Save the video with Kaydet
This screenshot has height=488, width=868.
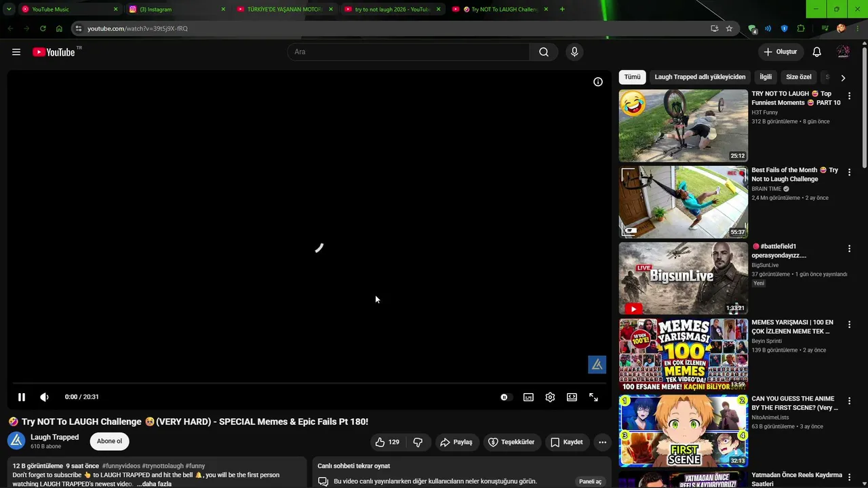tap(567, 442)
